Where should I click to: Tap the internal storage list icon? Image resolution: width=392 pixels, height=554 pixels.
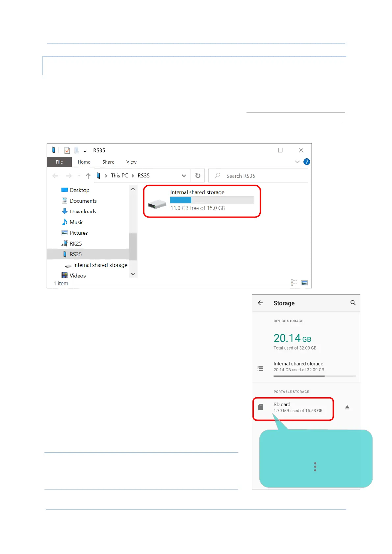260,369
